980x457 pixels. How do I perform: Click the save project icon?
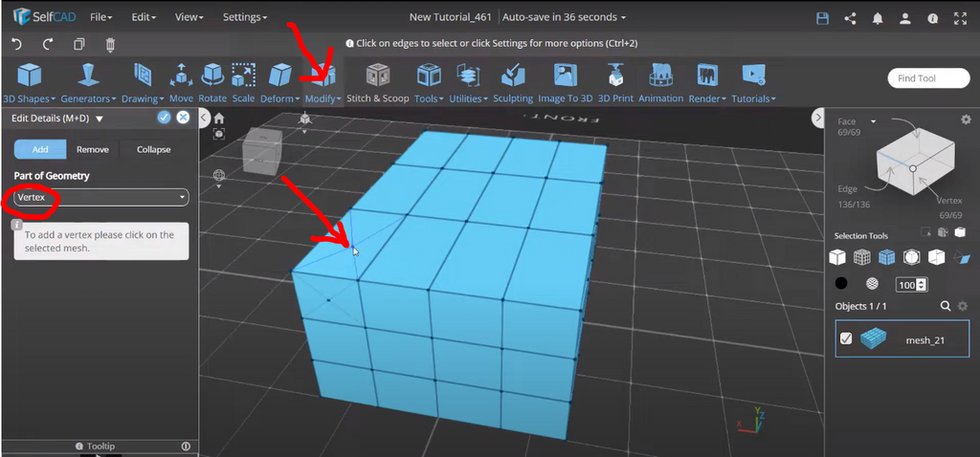point(822,18)
